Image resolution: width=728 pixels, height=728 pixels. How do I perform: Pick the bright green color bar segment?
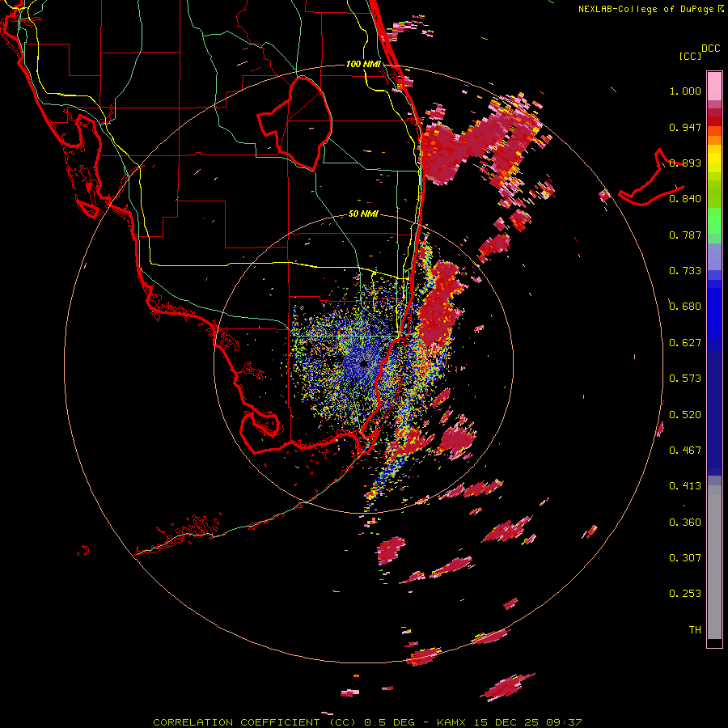(714, 221)
